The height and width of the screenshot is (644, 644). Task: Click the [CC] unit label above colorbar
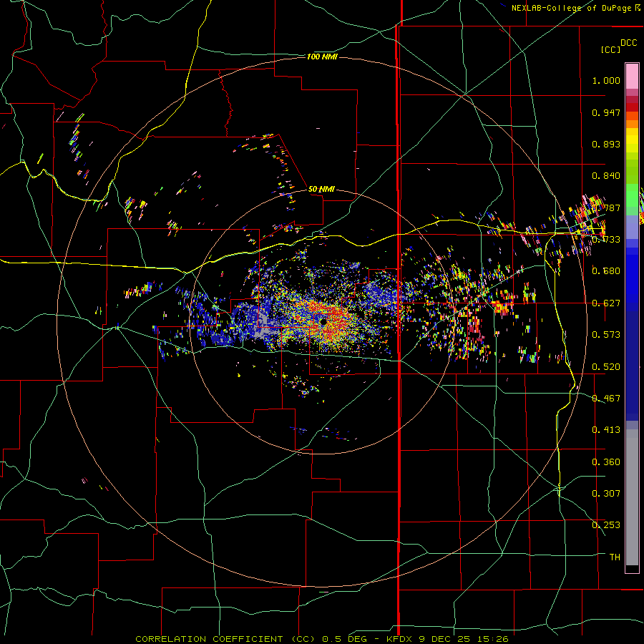610,49
